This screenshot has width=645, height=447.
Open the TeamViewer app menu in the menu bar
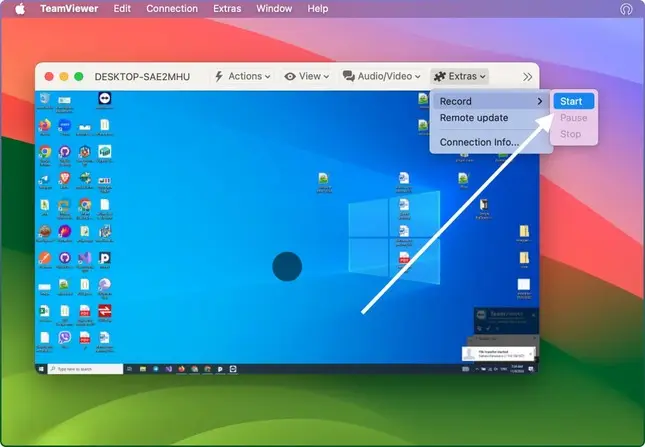pyautogui.click(x=69, y=9)
